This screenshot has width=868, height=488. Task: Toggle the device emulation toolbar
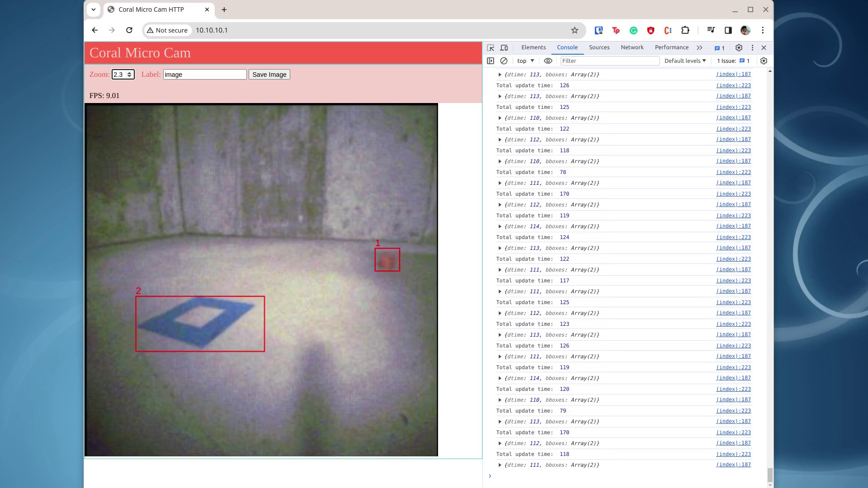coord(505,47)
